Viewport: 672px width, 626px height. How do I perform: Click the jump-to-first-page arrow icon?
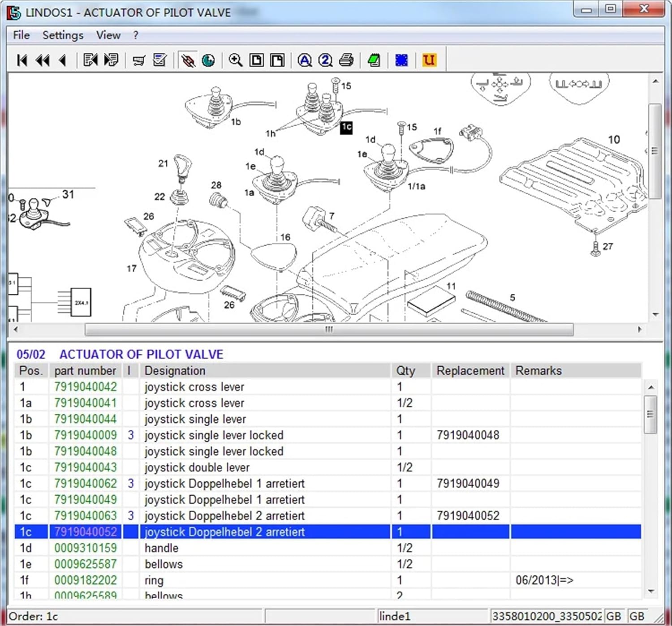(x=22, y=60)
